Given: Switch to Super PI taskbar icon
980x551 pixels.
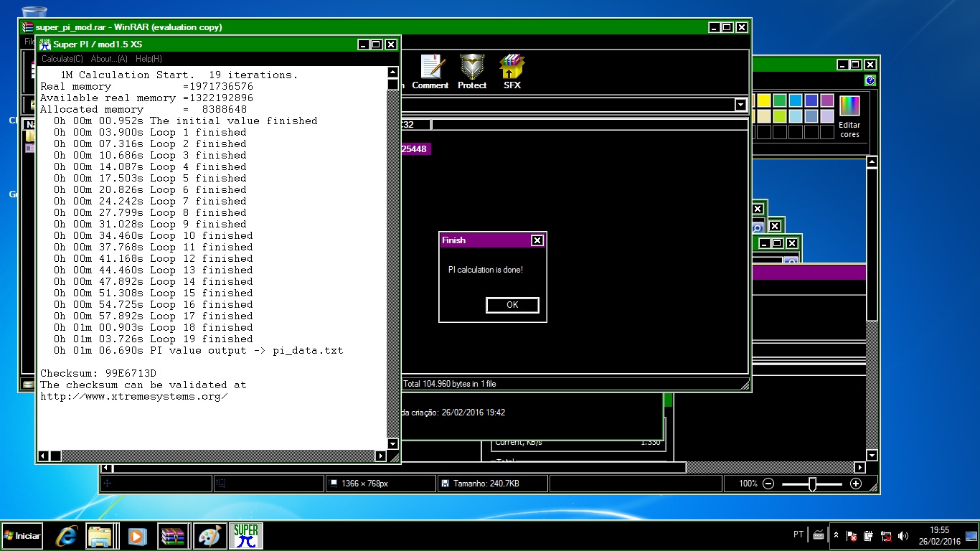Looking at the screenshot, I should (245, 536).
